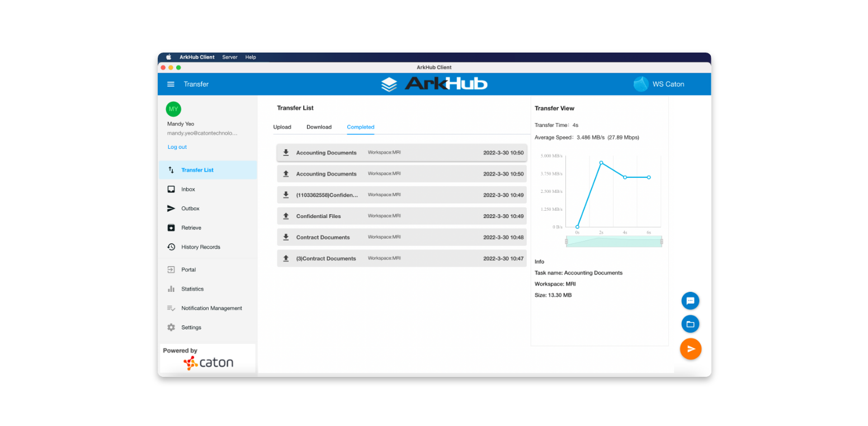Click the timestamp 2022-3-30 10:48
The image size is (868, 426).
(503, 237)
